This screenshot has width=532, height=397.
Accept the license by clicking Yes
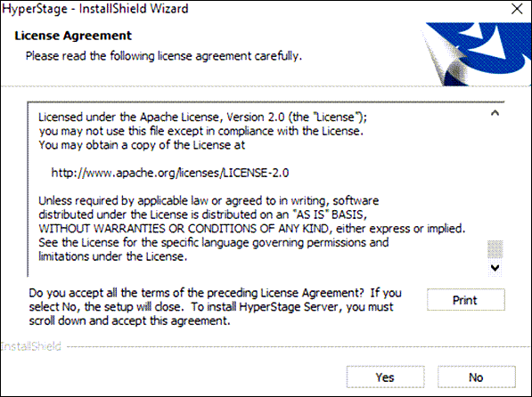pyautogui.click(x=385, y=377)
